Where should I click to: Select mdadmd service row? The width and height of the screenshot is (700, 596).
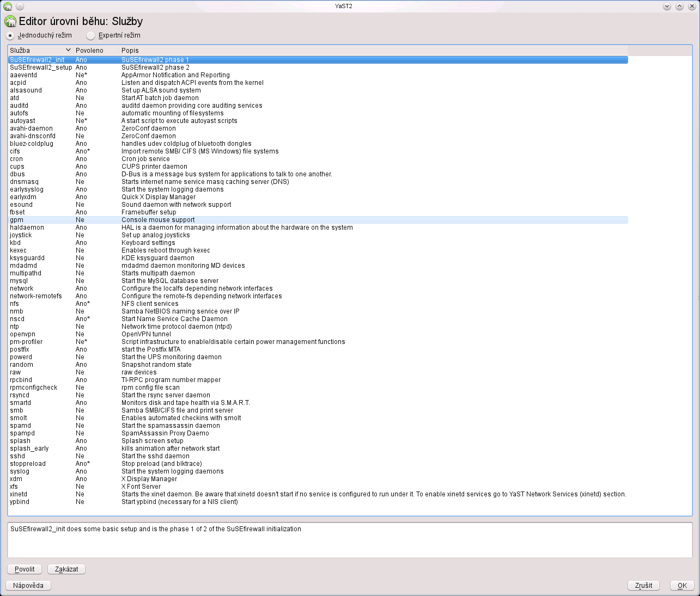(x=318, y=266)
